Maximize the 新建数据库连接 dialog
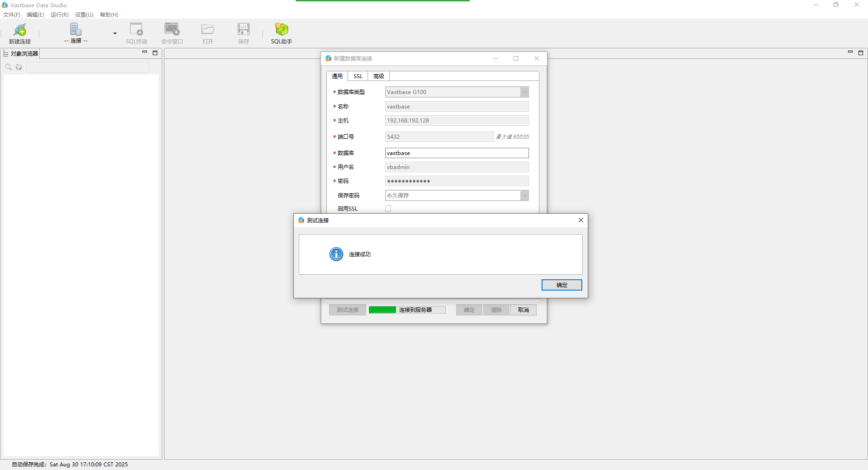Image resolution: width=868 pixels, height=470 pixels. click(516, 58)
